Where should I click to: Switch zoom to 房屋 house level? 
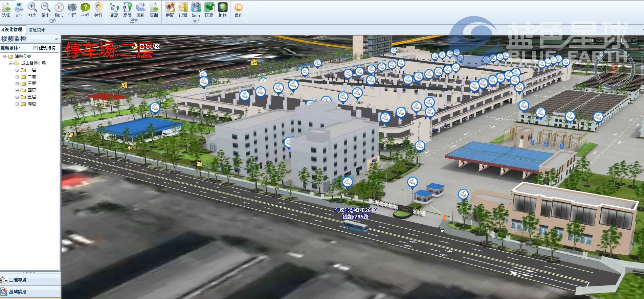pos(170,9)
